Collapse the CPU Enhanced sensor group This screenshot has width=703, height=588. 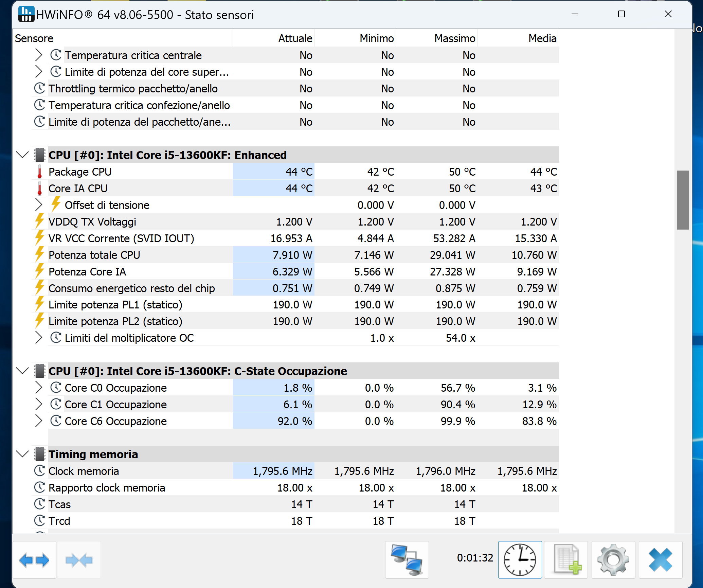[x=22, y=155]
